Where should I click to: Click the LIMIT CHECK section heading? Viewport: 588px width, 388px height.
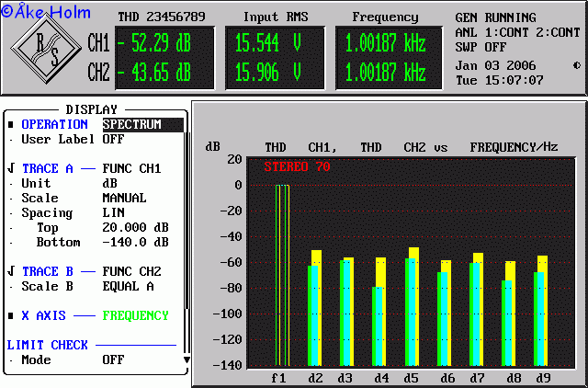coord(47,345)
